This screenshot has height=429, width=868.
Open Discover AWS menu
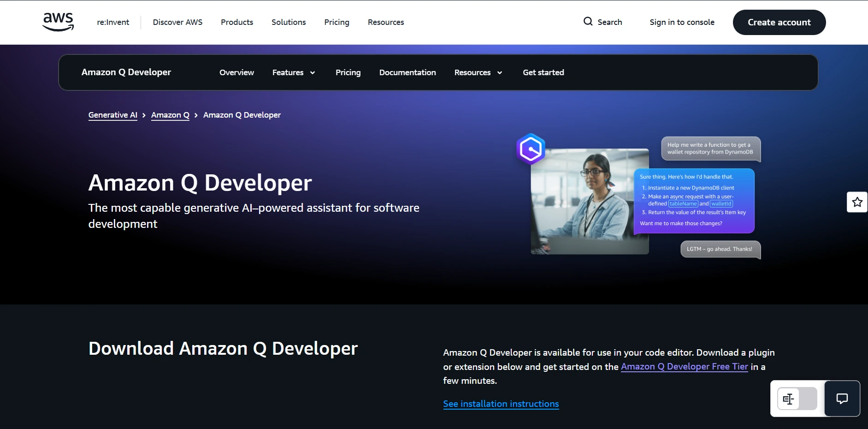point(177,22)
